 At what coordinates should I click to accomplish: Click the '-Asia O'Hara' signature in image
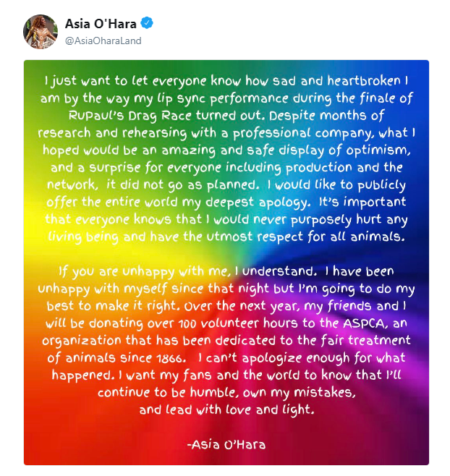pyautogui.click(x=226, y=445)
